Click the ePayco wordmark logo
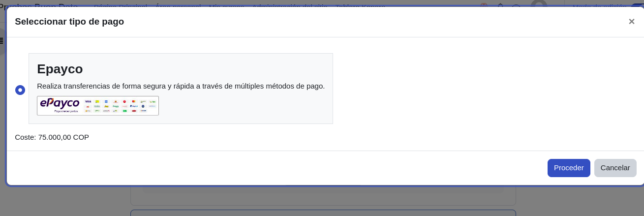The width and height of the screenshot is (644, 216). (x=60, y=103)
